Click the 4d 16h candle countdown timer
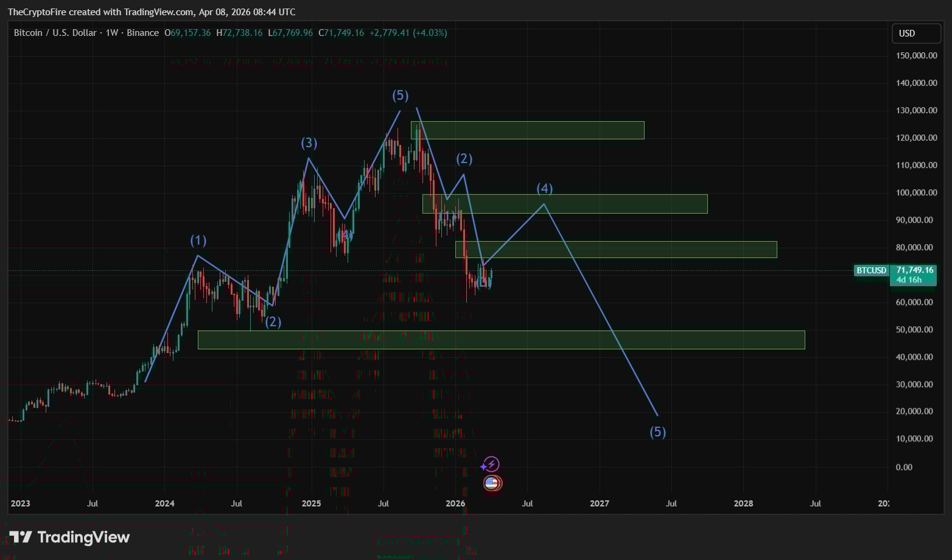 click(910, 279)
